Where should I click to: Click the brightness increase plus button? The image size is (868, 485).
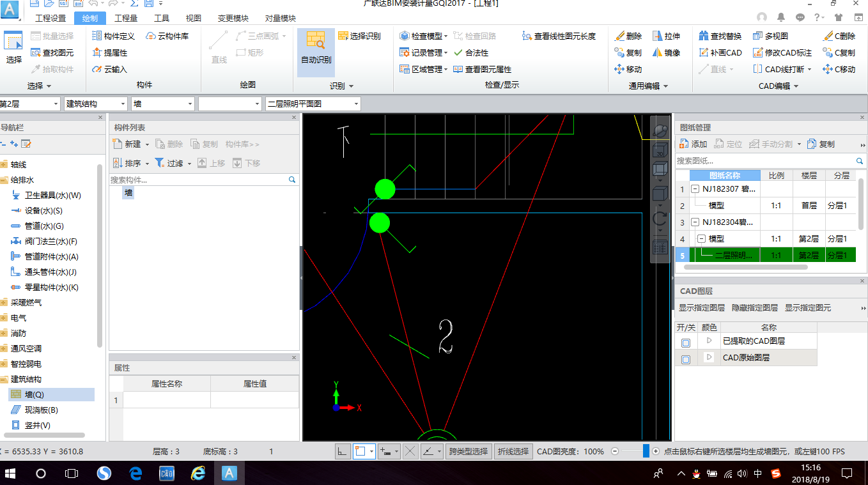[x=656, y=451]
